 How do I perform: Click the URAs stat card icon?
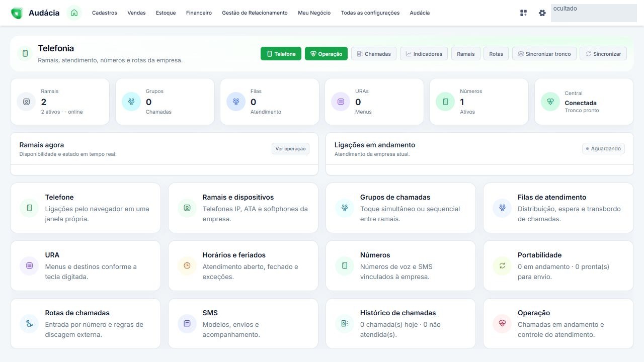pos(341,102)
